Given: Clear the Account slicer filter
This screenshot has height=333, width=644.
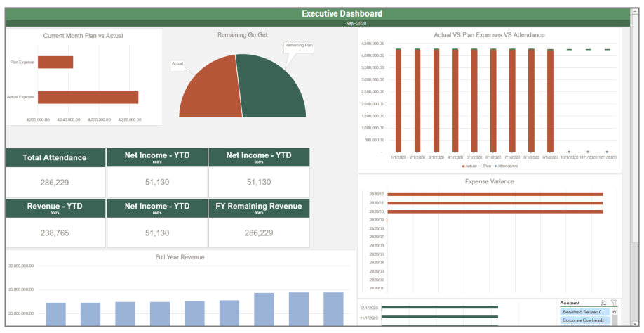Looking at the screenshot, I should pos(614,302).
